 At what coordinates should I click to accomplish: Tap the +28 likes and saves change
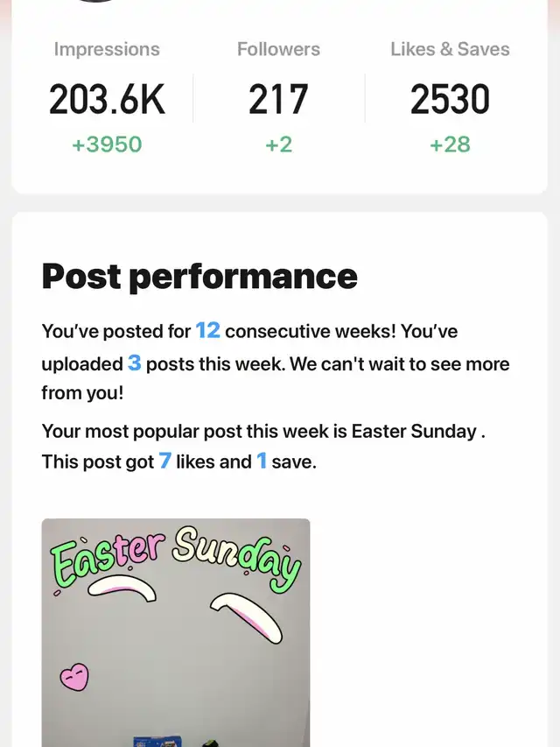pos(450,144)
